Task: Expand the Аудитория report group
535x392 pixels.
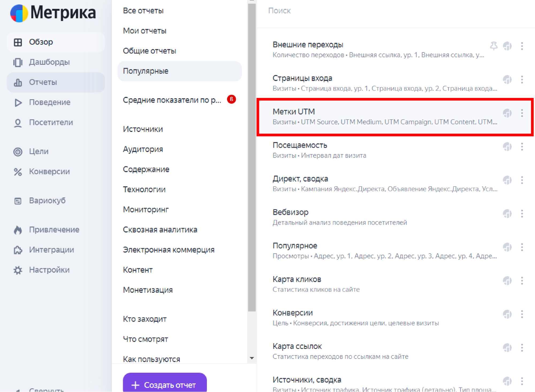Action: coord(143,149)
